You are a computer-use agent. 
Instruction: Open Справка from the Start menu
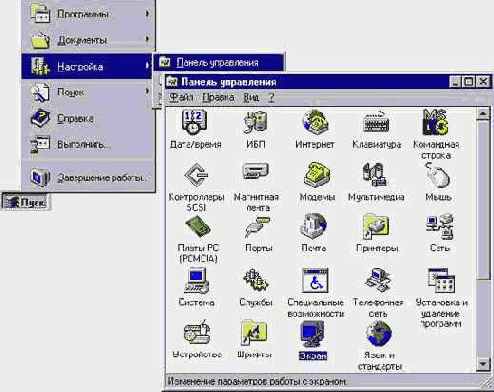pos(88,119)
